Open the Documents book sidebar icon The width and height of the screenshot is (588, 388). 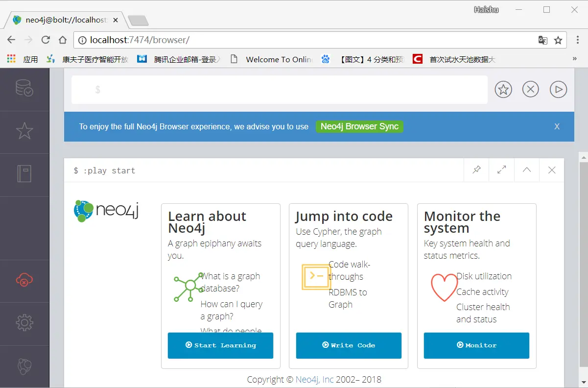click(24, 174)
